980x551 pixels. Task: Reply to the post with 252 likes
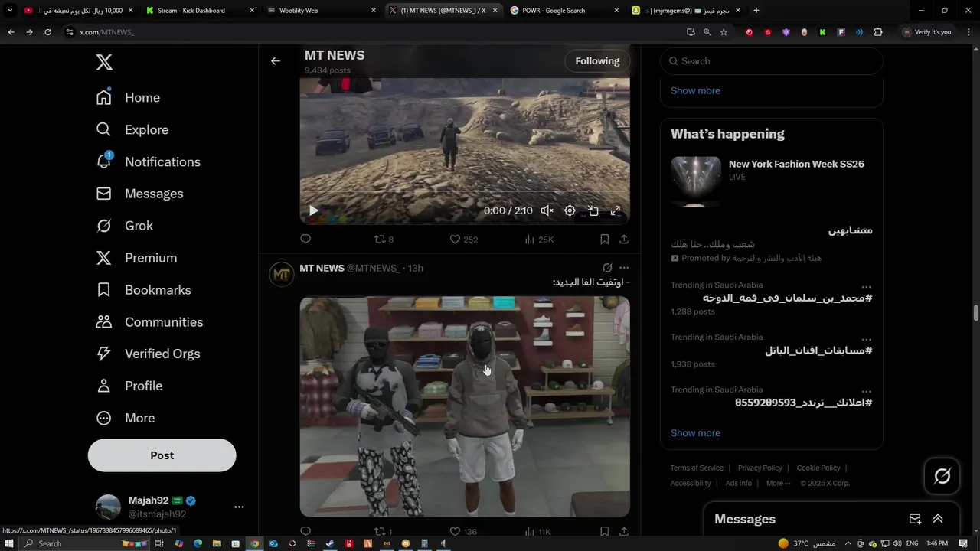click(305, 240)
